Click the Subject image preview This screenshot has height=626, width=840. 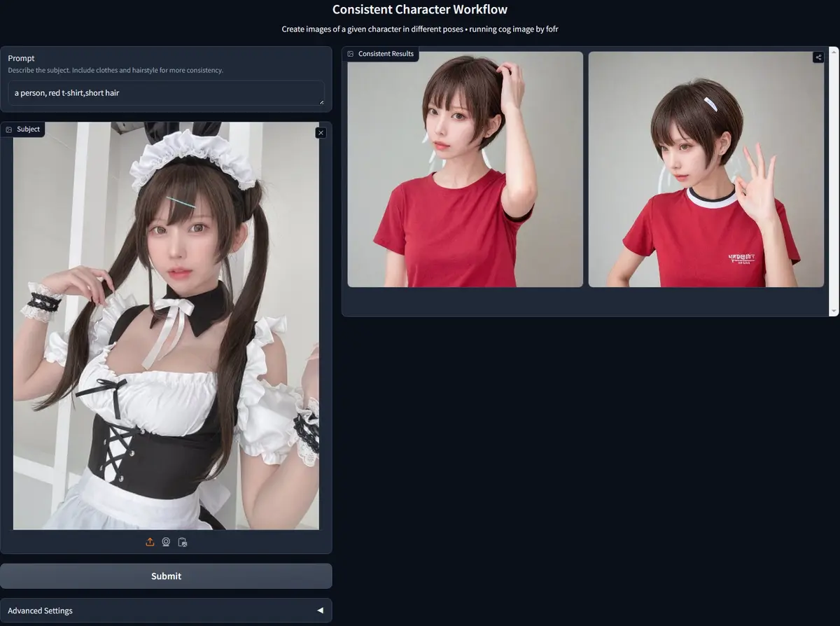click(x=166, y=326)
